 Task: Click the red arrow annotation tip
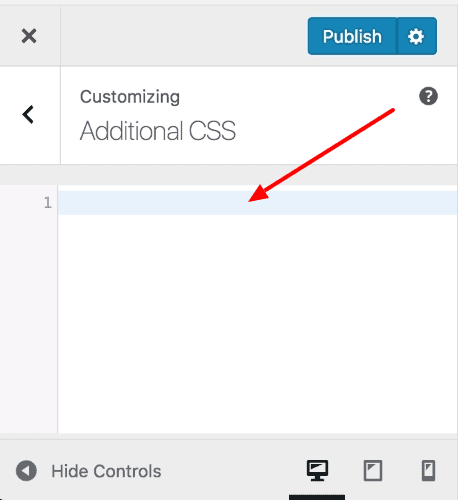(250, 201)
